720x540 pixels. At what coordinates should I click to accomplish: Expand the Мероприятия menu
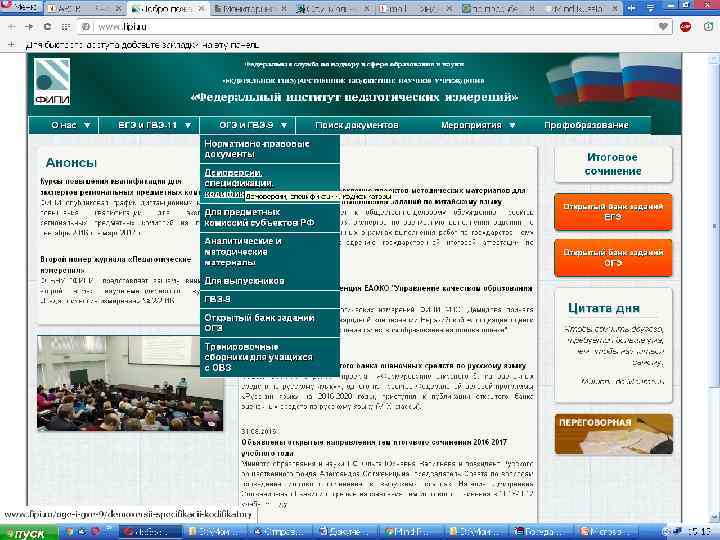(478, 125)
